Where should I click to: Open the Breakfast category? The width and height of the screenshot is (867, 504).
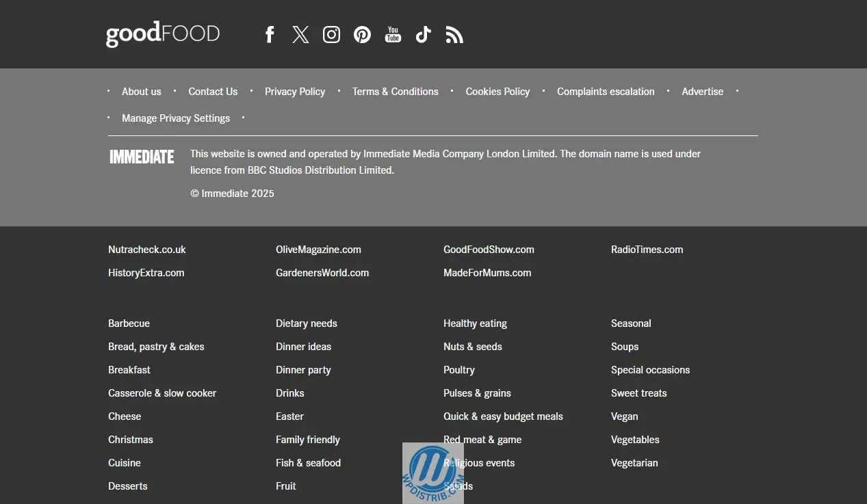[x=129, y=370]
